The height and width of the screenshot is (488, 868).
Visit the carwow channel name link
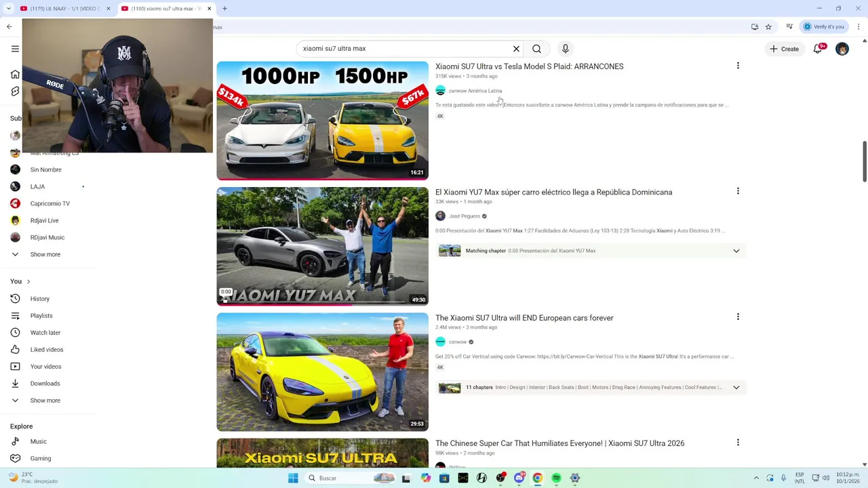(x=458, y=342)
